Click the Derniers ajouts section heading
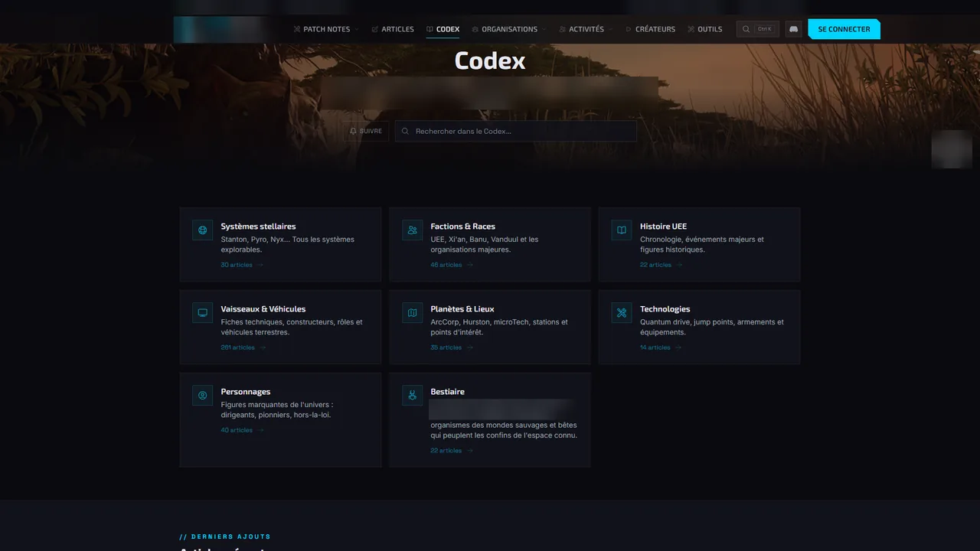The image size is (980, 551). 225,536
